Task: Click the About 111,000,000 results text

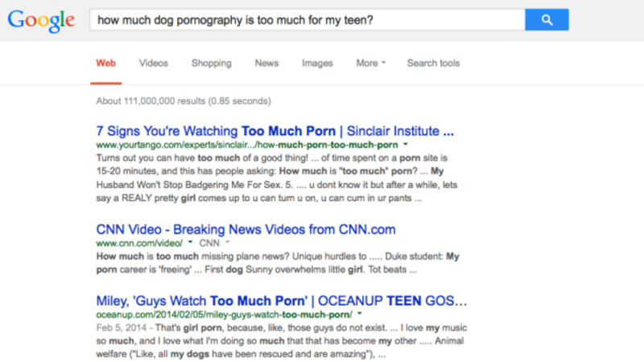Action: coord(184,101)
